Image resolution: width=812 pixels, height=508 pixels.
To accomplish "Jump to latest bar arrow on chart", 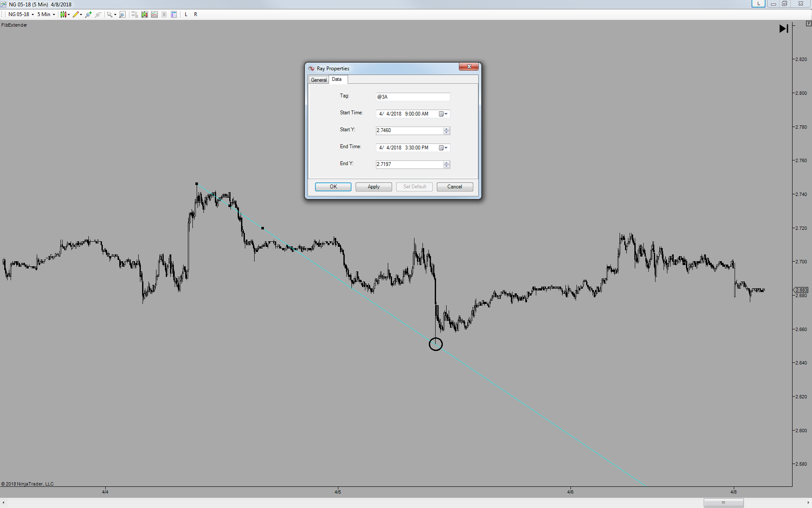I will click(783, 28).
